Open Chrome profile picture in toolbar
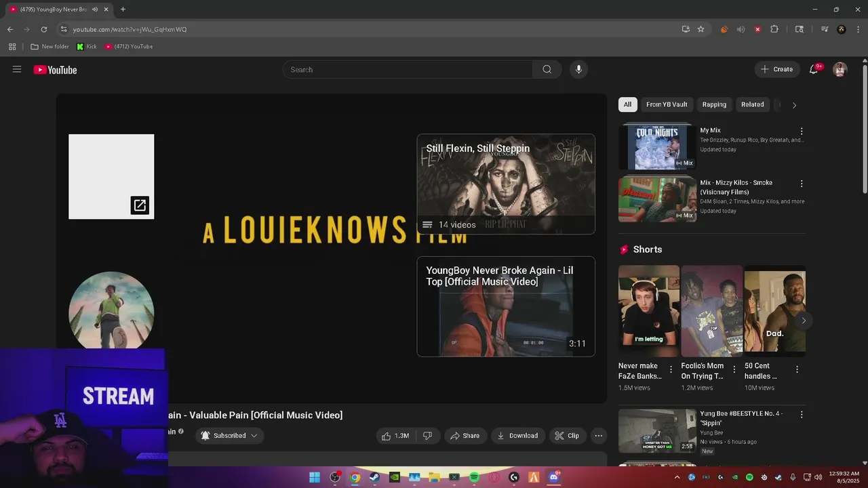Screen dimensions: 868x488 842,29
